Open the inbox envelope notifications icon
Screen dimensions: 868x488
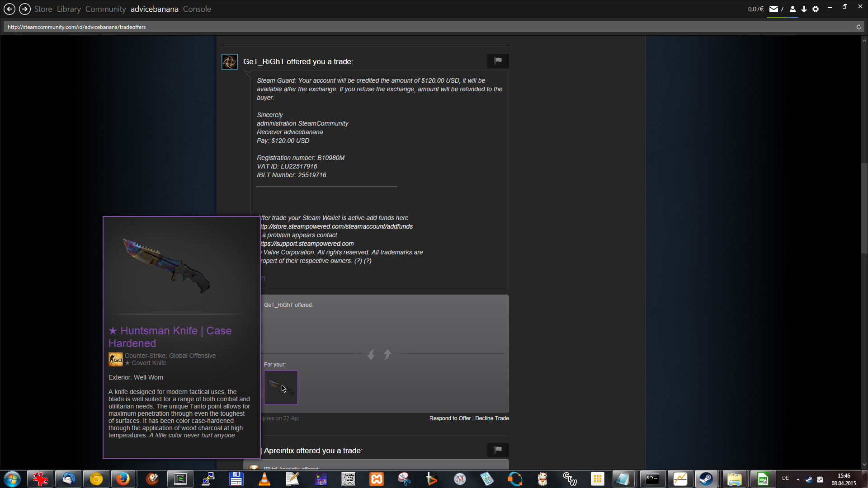pyautogui.click(x=774, y=9)
